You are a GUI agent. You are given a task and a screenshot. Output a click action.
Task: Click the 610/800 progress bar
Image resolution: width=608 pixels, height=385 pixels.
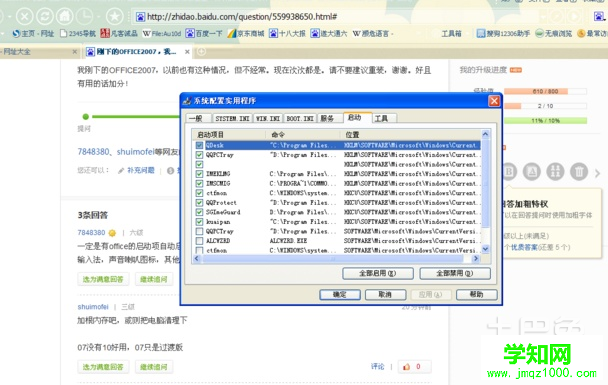tap(545, 92)
